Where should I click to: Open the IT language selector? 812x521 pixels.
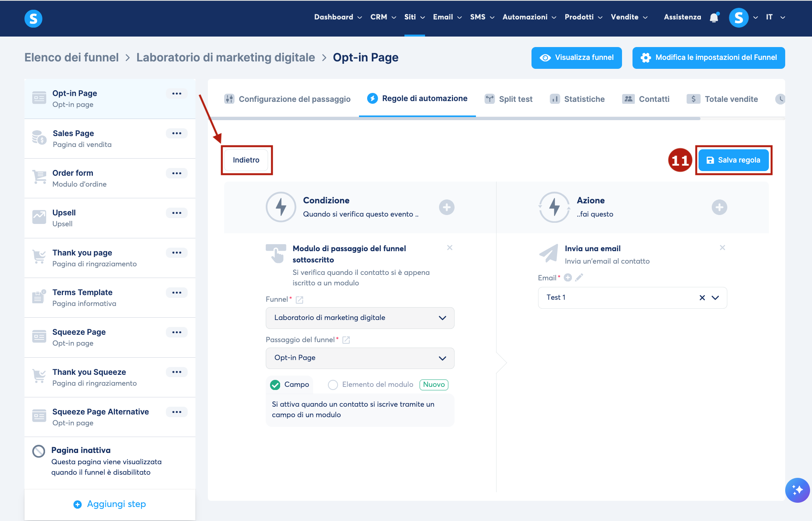pos(775,17)
